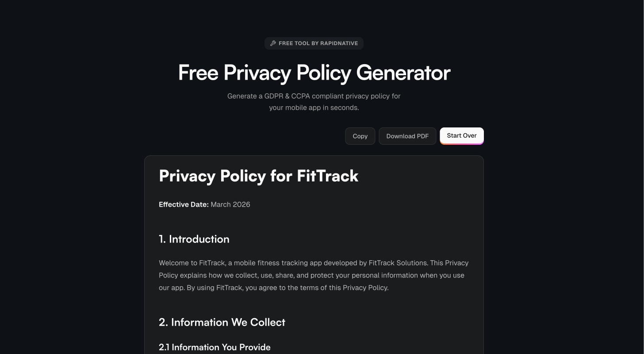Select the 1. Introduction heading
The height and width of the screenshot is (354, 644).
tap(194, 239)
